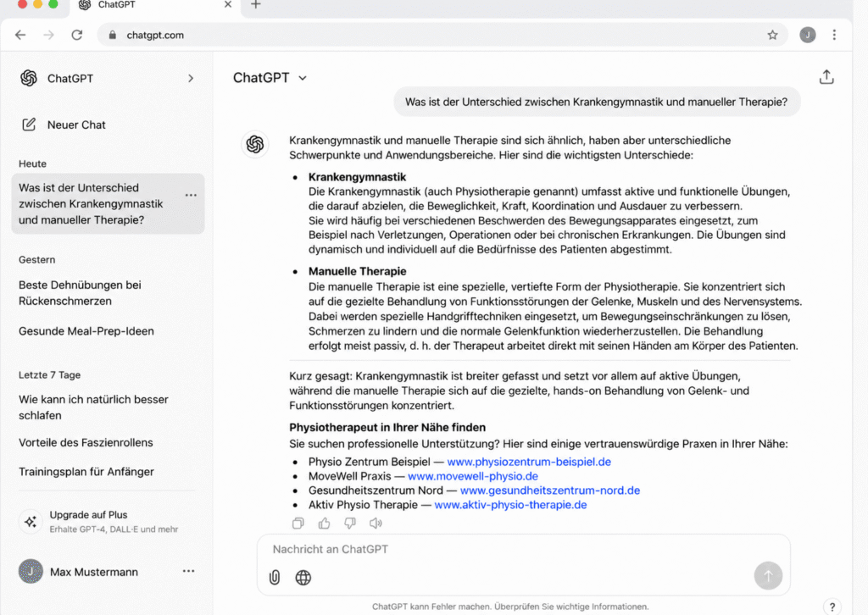Bookmark page with star icon
868x615 pixels.
772,35
